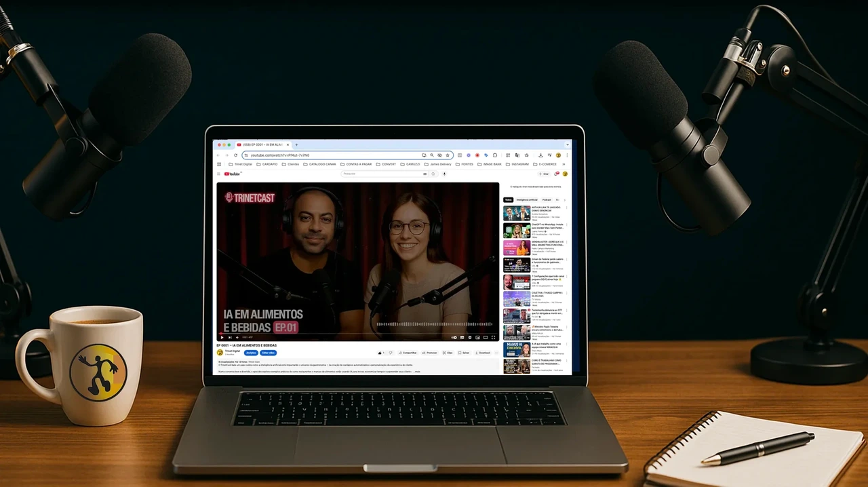
Task: Show hidden bookmarks with » arrow
Action: point(564,164)
